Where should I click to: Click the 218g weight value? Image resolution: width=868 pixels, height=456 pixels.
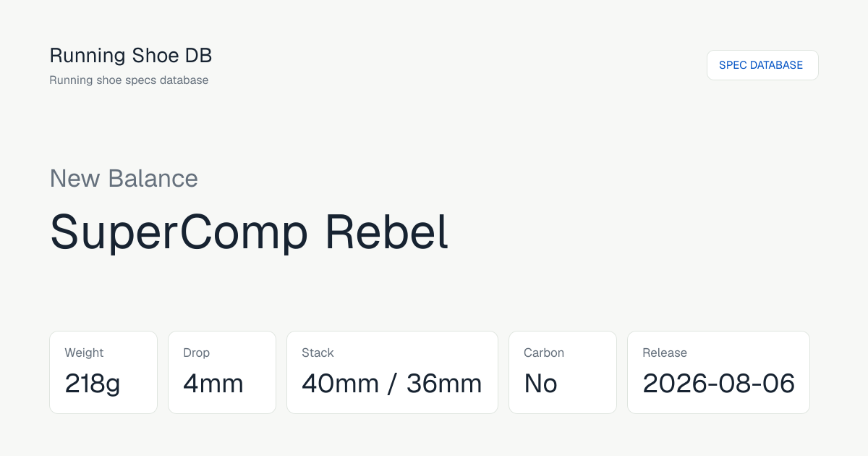[93, 384]
